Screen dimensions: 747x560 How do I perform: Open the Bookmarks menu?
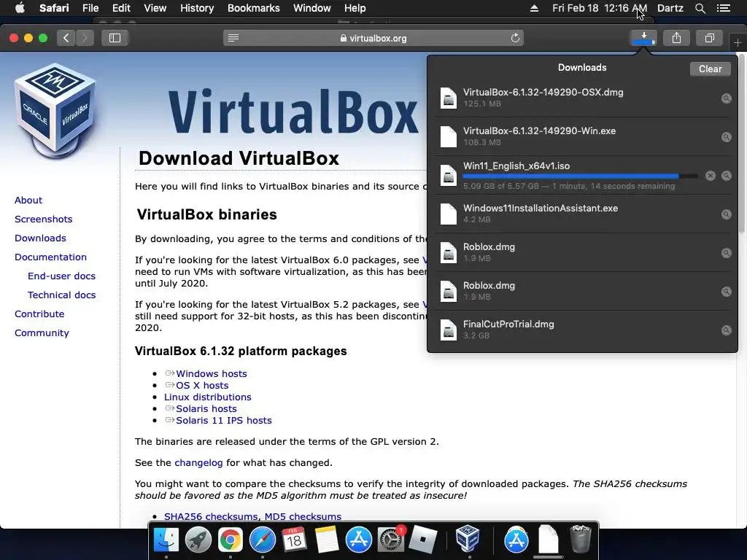tap(253, 8)
